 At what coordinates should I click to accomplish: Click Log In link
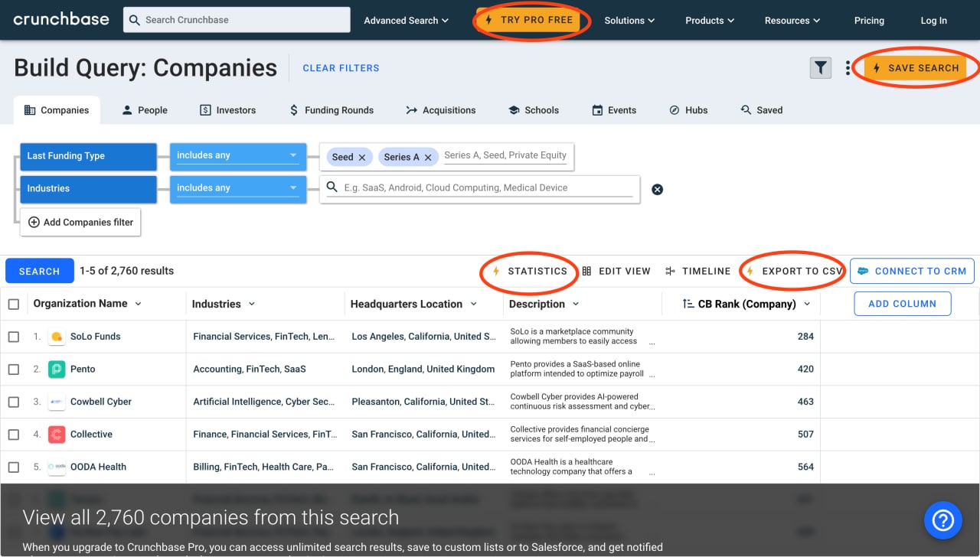coord(933,21)
